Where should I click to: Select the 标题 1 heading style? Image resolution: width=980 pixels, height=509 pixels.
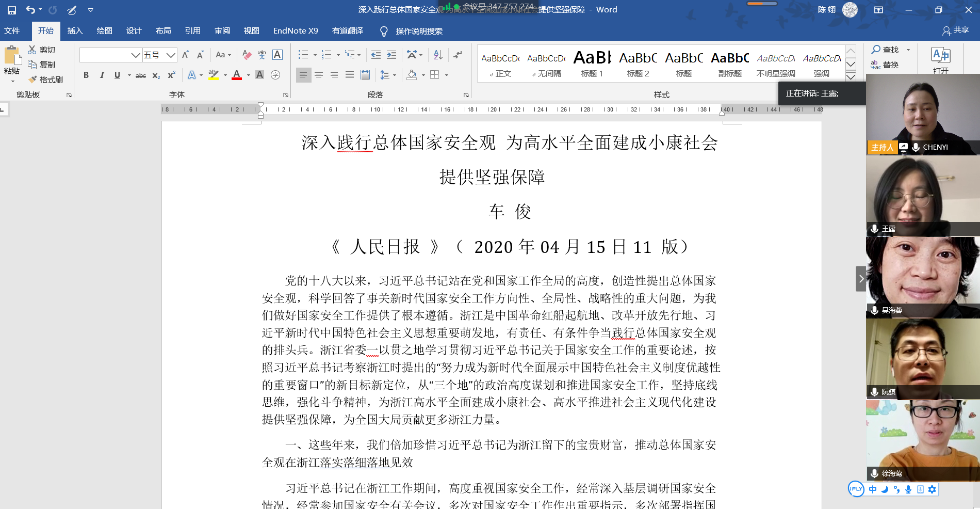[592, 64]
